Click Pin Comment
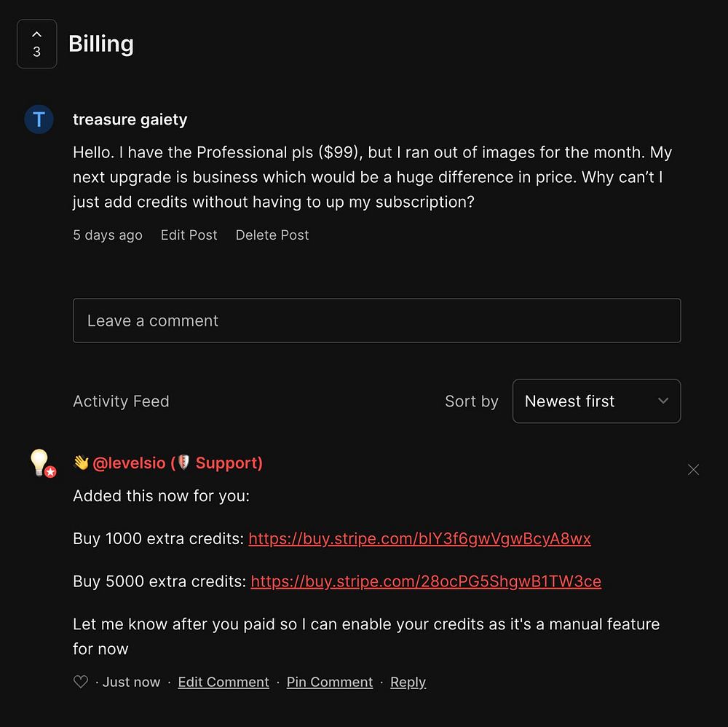Screen dimensions: 728x727 click(x=330, y=682)
